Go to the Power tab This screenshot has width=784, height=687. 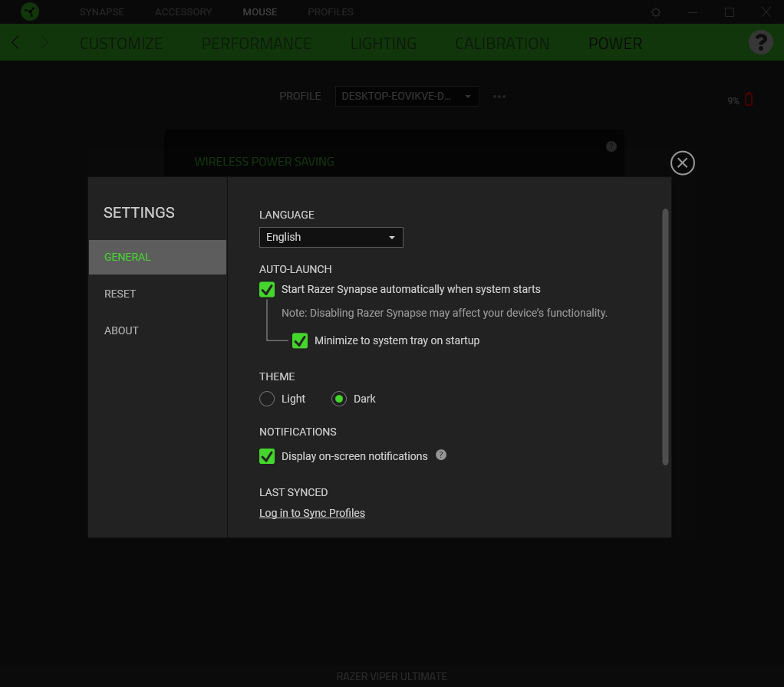click(615, 44)
